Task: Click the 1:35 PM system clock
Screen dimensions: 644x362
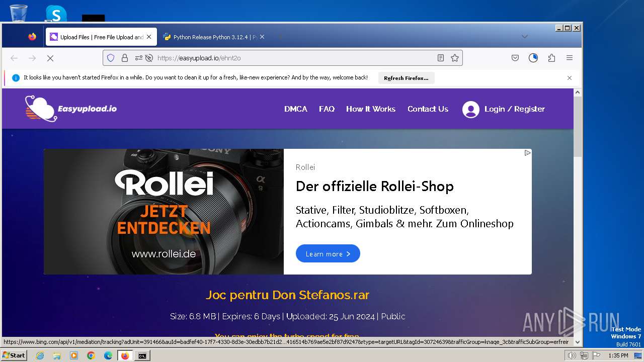Action: click(x=618, y=355)
